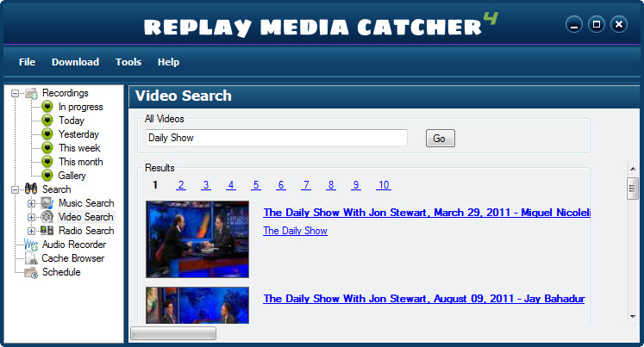Click the Music Search disc icon
The height and width of the screenshot is (347, 644).
tap(47, 203)
